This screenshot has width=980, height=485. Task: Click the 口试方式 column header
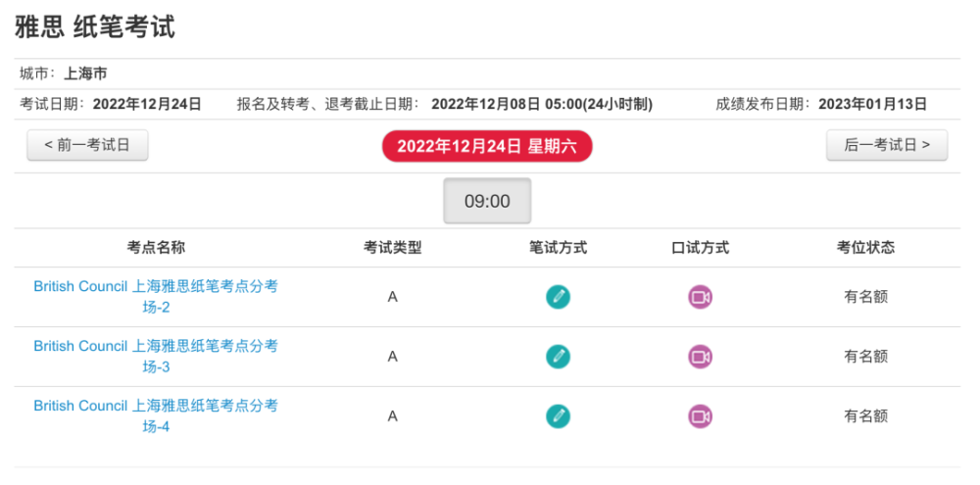pos(700,248)
